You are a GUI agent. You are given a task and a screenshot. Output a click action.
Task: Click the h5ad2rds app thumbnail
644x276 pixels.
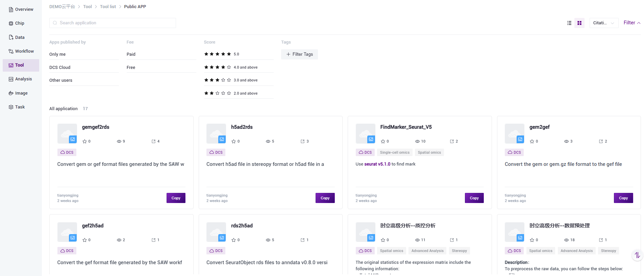point(216,133)
